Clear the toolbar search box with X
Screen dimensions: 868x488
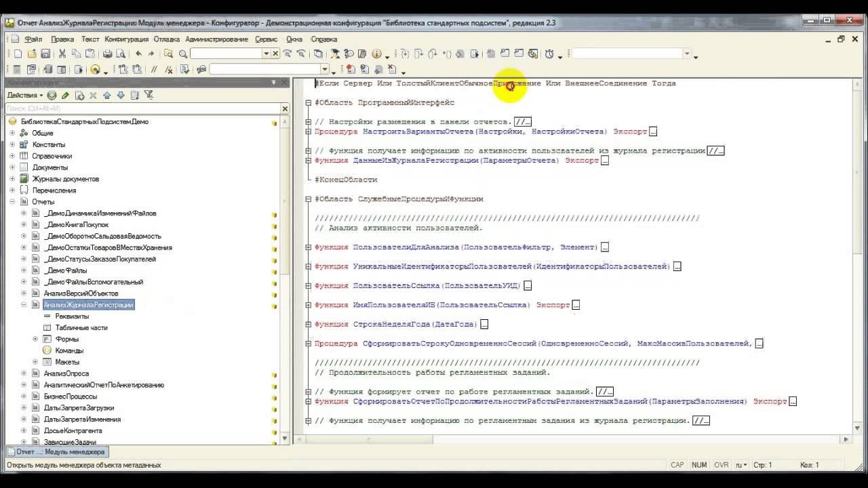pyautogui.click(x=275, y=54)
